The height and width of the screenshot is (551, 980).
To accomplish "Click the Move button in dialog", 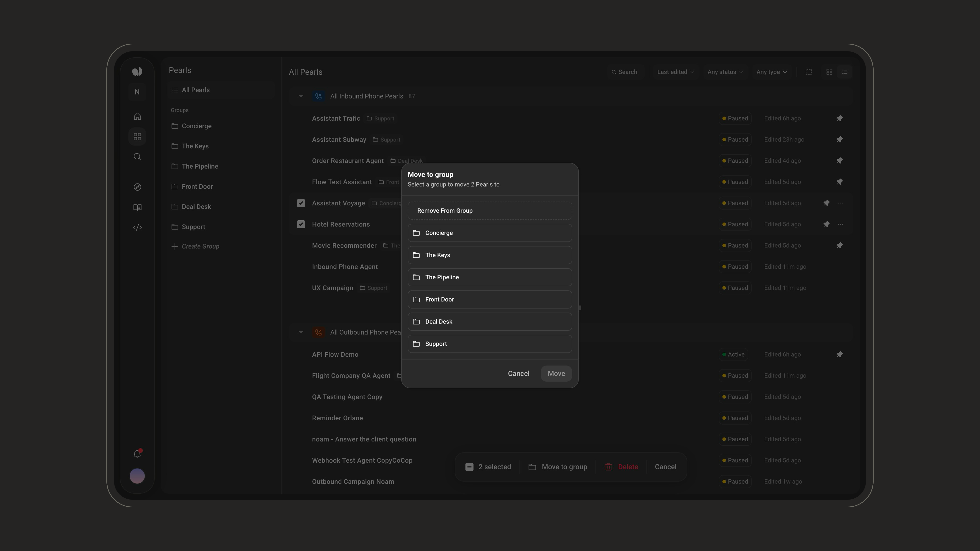I will [556, 373].
